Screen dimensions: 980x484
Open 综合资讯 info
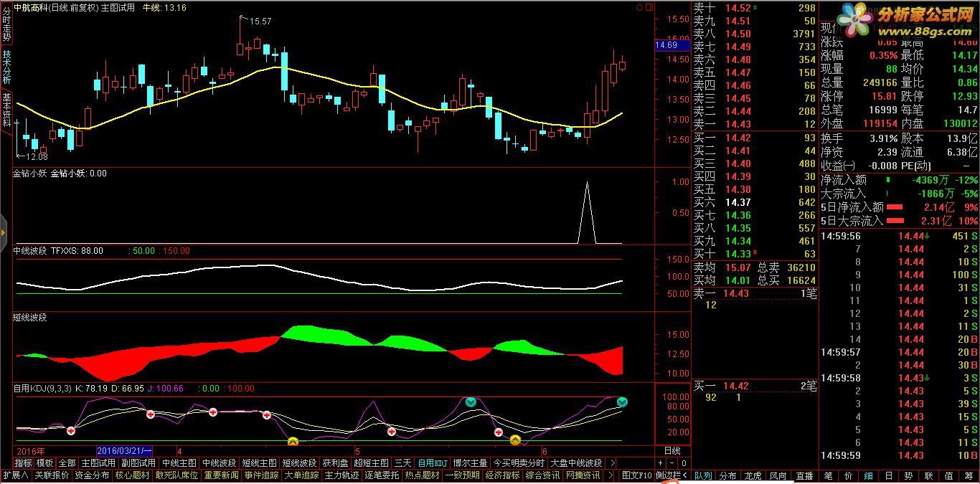[x=542, y=475]
